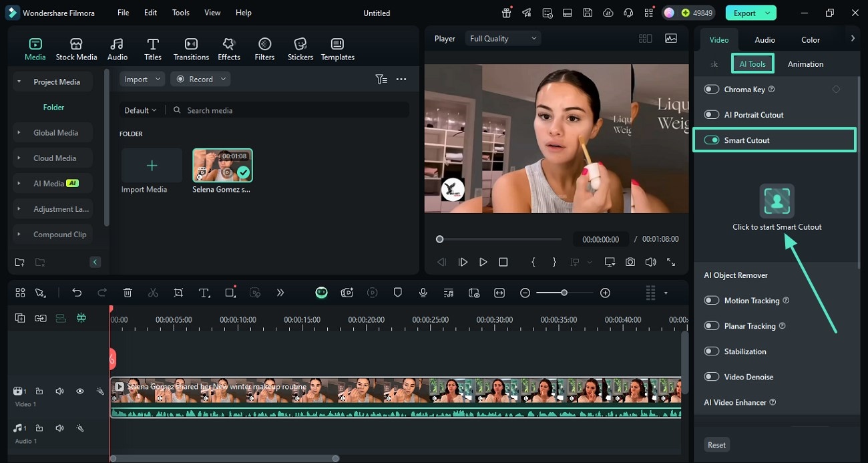Screen dimensions: 868x463
Task: Click the Reset button
Action: [716, 445]
